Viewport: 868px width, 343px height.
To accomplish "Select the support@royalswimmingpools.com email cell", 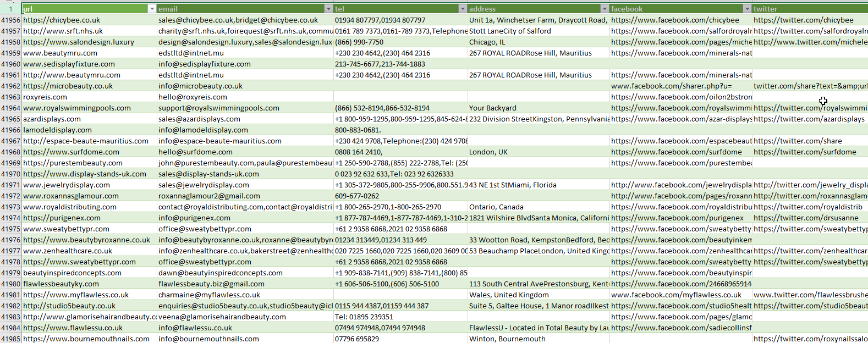I will pyautogui.click(x=245, y=108).
